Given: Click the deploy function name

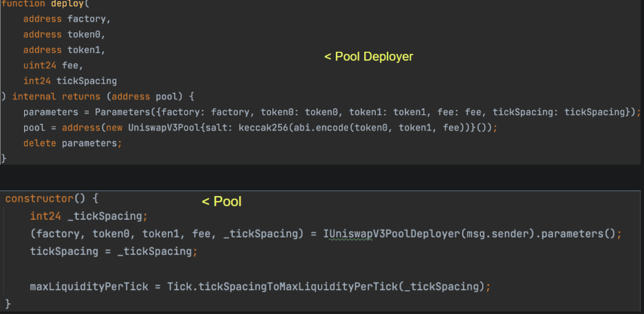Looking at the screenshot, I should point(67,4).
